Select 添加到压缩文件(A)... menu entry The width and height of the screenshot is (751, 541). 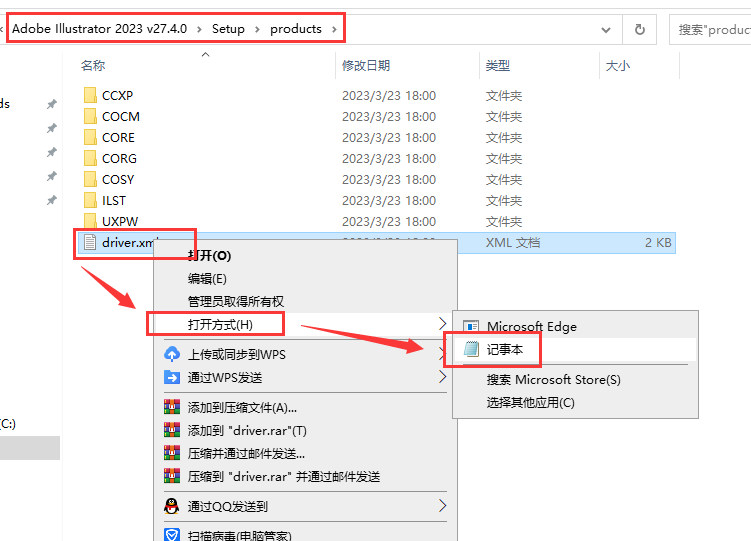tap(242, 407)
